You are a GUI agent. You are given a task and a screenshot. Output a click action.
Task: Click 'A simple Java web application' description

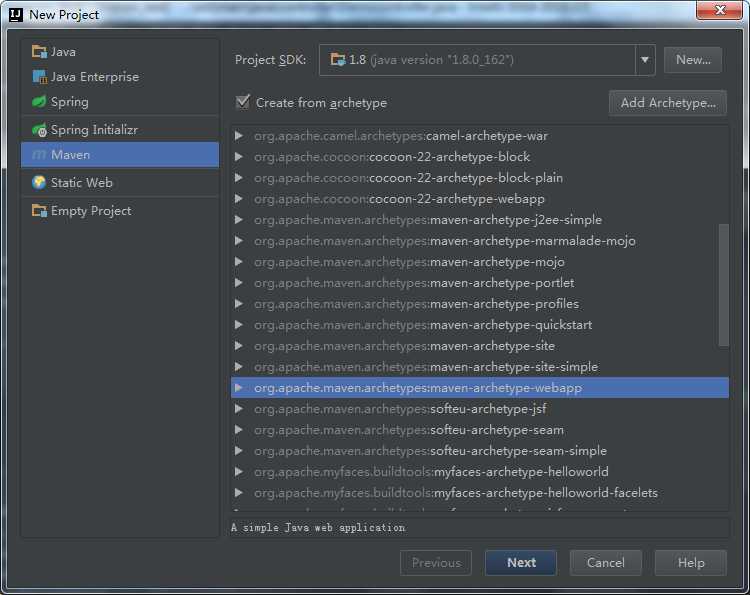[318, 528]
